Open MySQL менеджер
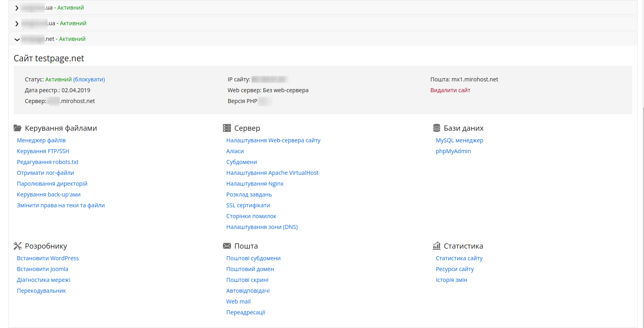The width and height of the screenshot is (644, 328). pos(460,140)
